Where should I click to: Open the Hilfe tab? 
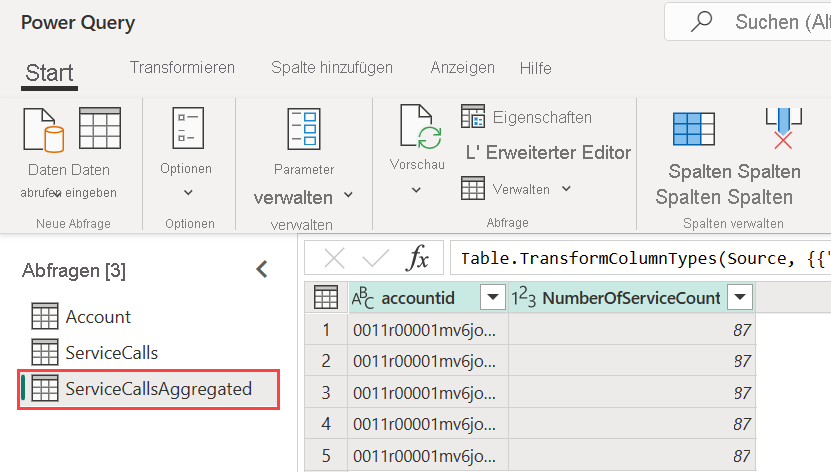(x=535, y=68)
